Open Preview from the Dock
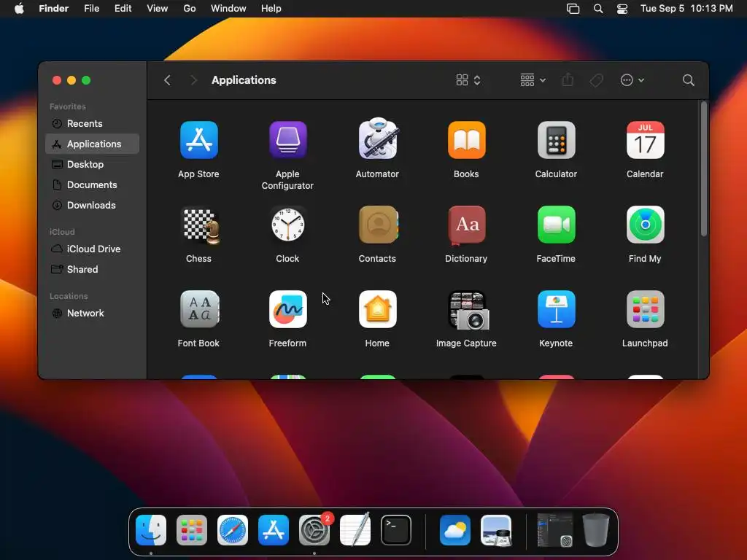Viewport: 747px width, 560px height. point(496,530)
